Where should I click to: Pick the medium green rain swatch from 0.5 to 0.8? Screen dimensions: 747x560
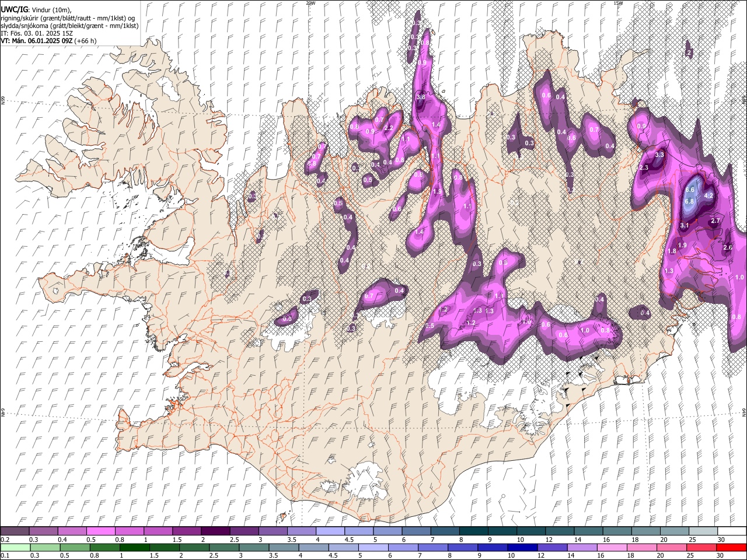(x=75, y=547)
